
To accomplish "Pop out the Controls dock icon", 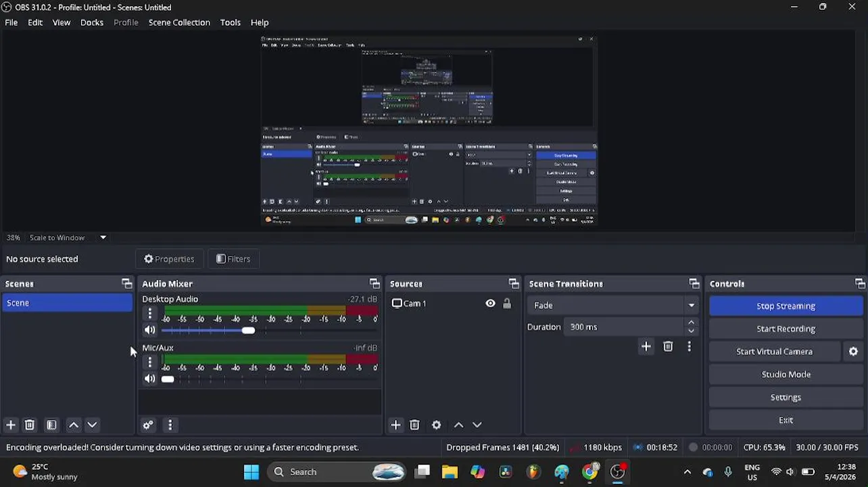I will pos(860,283).
